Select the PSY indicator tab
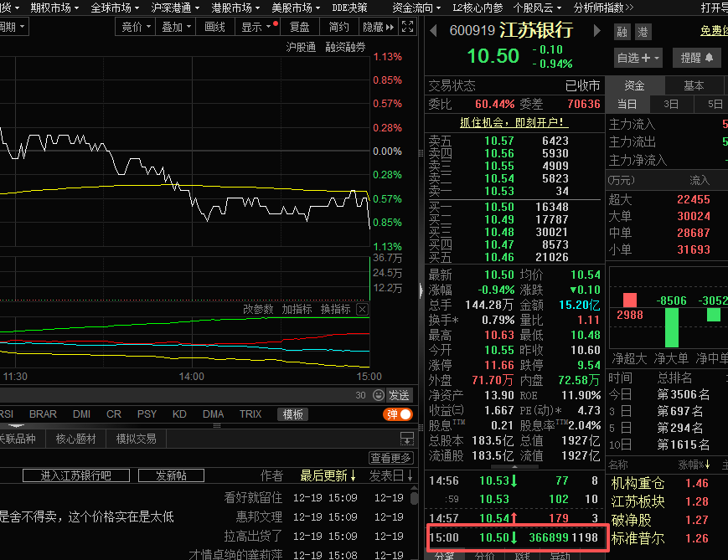Viewport: 728px width, 560px height. coord(147,414)
